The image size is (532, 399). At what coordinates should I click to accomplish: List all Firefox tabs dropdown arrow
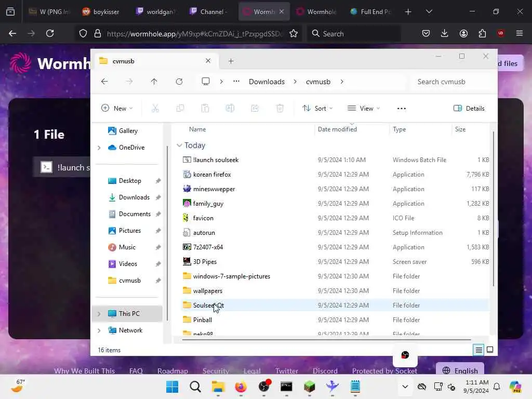[429, 11]
